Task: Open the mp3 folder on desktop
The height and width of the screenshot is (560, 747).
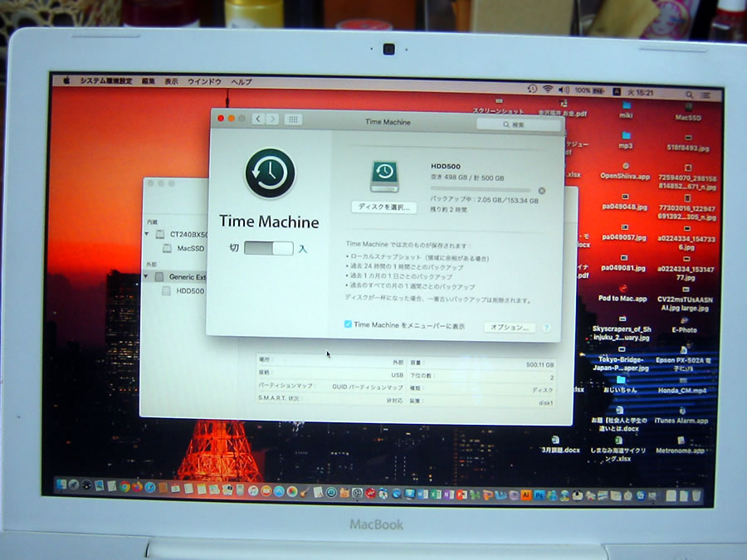Action: (626, 140)
